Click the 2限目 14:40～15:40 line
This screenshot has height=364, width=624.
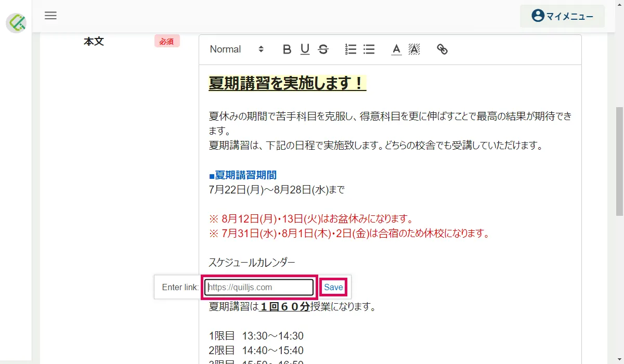[256, 350]
